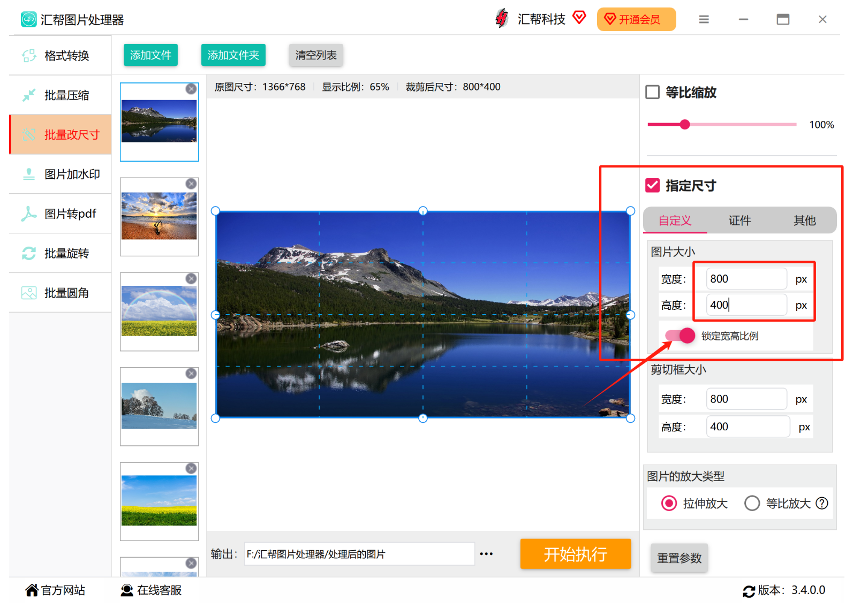Open the 图片转pdf section
853x616 pixels.
(x=61, y=214)
